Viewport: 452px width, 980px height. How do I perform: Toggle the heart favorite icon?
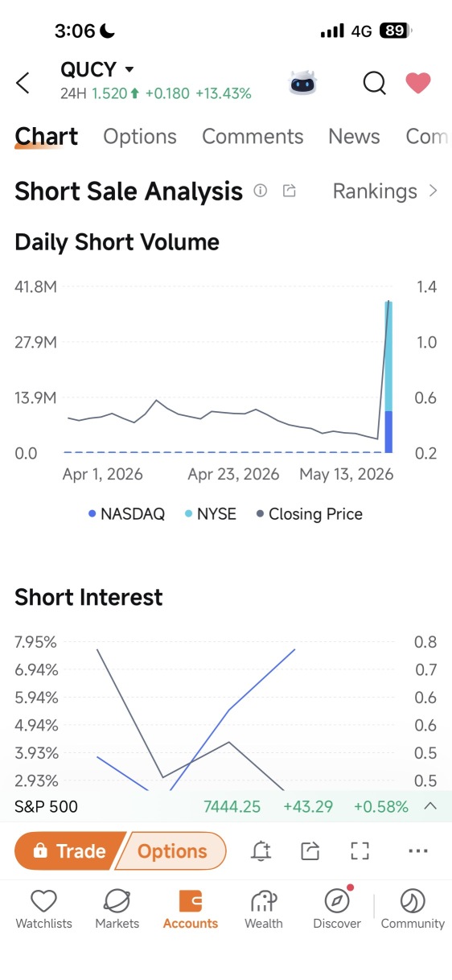click(417, 83)
